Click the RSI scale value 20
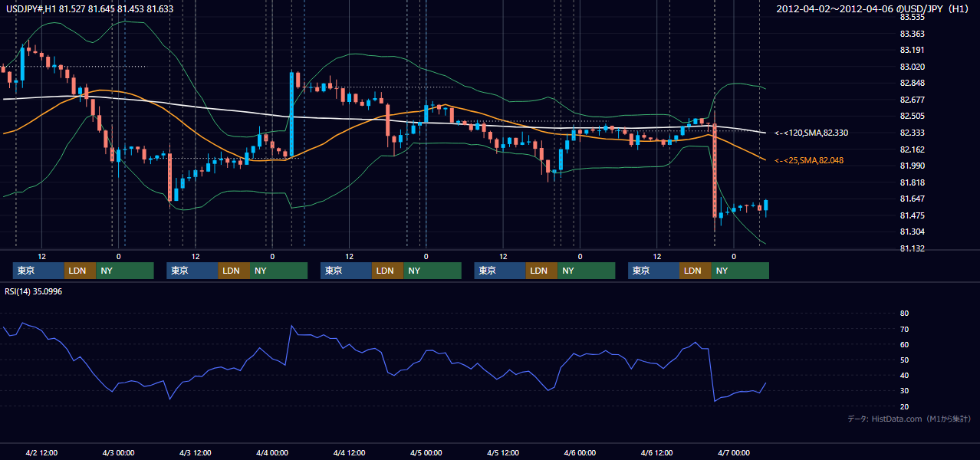 [x=904, y=406]
